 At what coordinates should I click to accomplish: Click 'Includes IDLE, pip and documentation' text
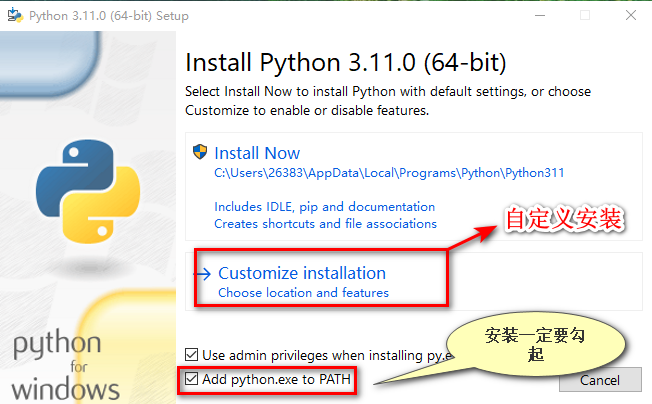[x=324, y=207]
